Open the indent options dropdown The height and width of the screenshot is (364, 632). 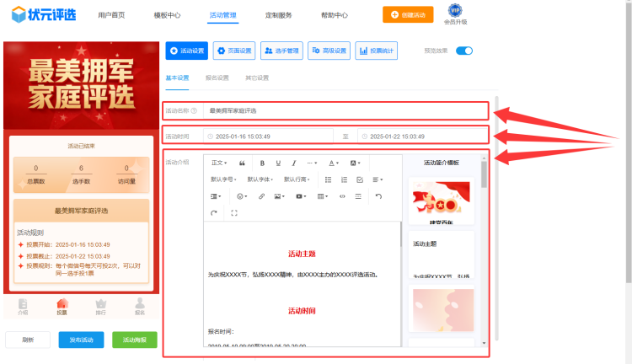tap(216, 196)
